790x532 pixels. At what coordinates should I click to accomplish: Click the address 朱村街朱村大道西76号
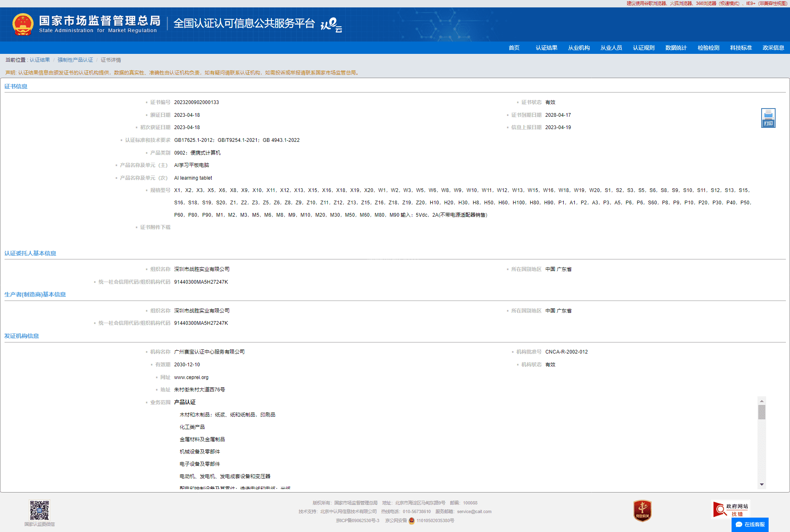pos(199,390)
